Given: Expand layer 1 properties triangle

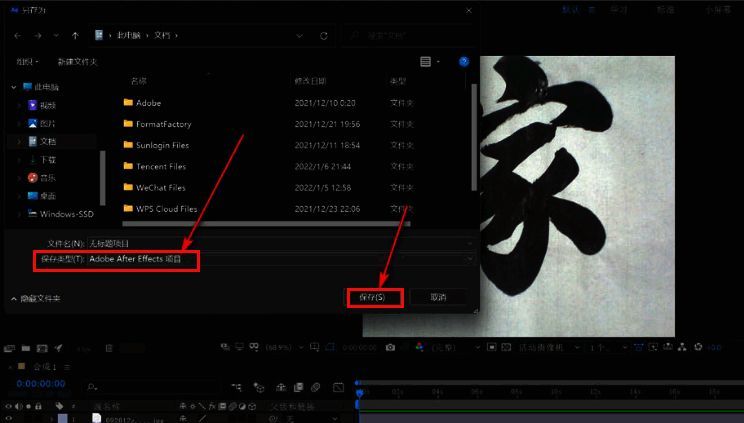Looking at the screenshot, I should 51,418.
